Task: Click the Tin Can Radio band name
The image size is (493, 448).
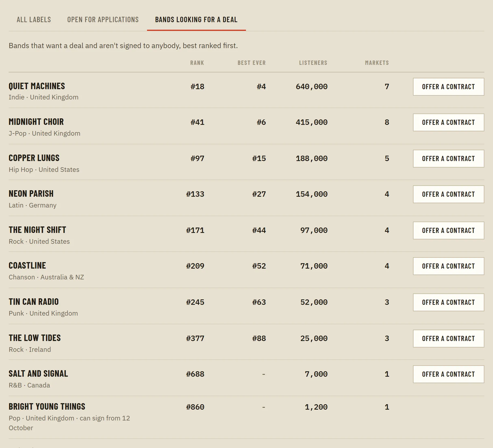Action: pyautogui.click(x=34, y=302)
